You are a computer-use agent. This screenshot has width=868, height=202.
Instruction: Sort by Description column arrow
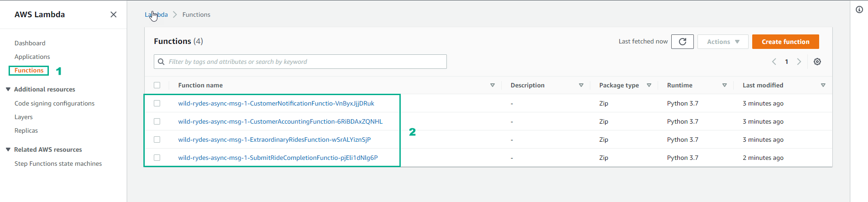[581, 85]
